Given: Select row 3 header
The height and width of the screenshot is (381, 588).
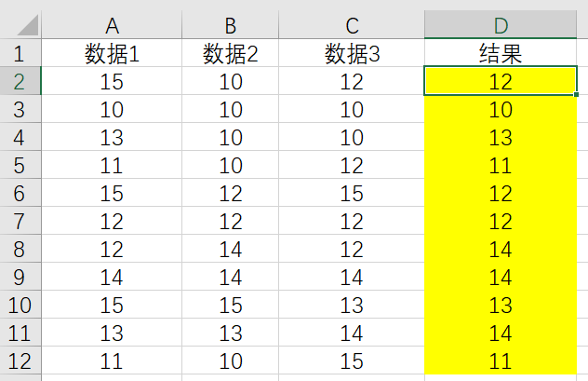Looking at the screenshot, I should point(20,109).
